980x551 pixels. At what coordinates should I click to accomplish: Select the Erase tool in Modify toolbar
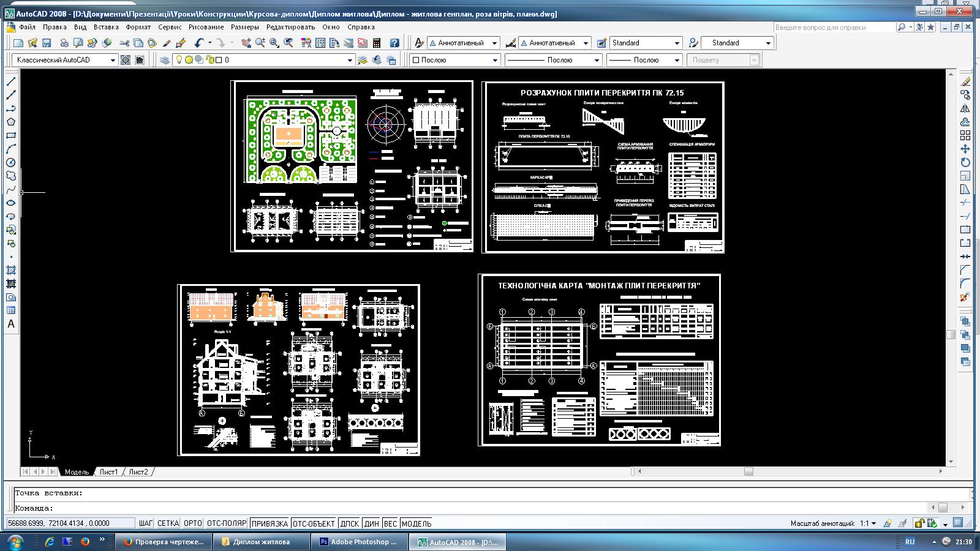tap(965, 82)
